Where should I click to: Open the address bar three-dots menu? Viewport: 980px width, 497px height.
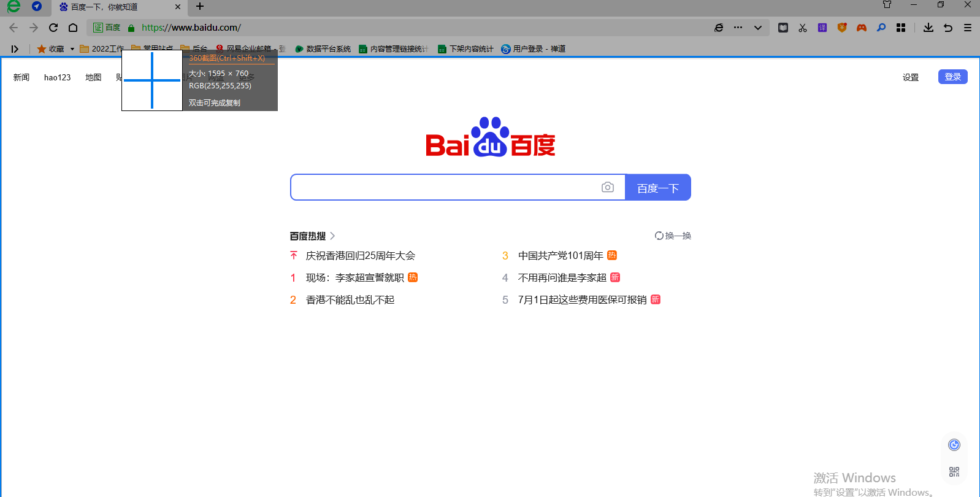click(x=738, y=28)
